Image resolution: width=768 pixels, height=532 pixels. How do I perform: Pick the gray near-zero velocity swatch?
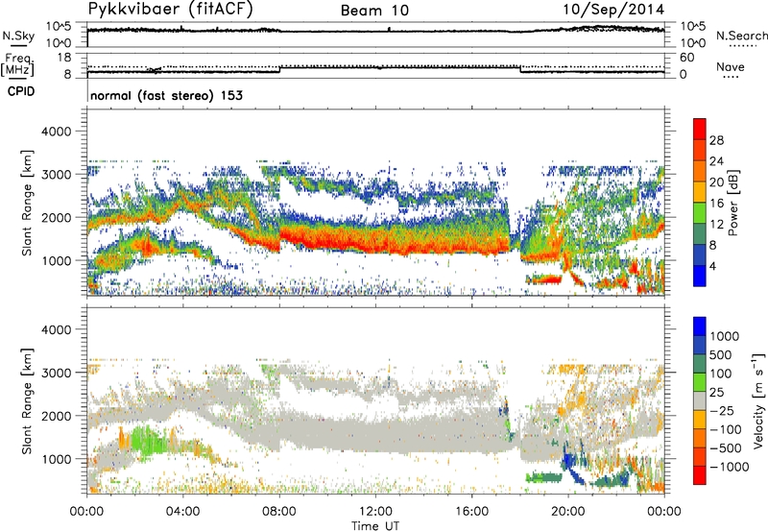tap(700, 401)
